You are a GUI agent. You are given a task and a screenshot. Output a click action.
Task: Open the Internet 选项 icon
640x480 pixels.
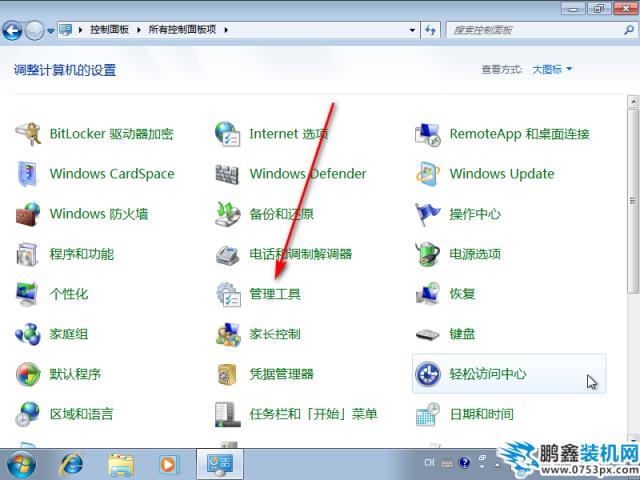(x=228, y=133)
